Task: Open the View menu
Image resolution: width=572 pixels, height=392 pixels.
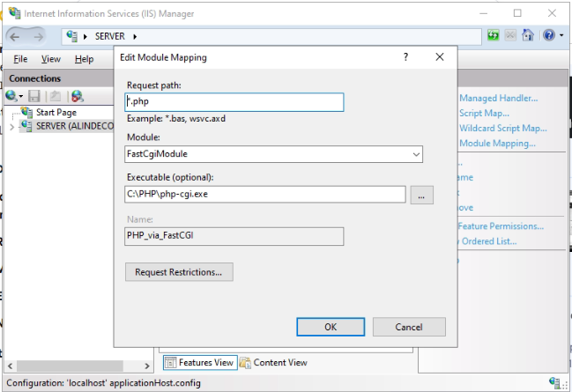Action: click(x=51, y=59)
